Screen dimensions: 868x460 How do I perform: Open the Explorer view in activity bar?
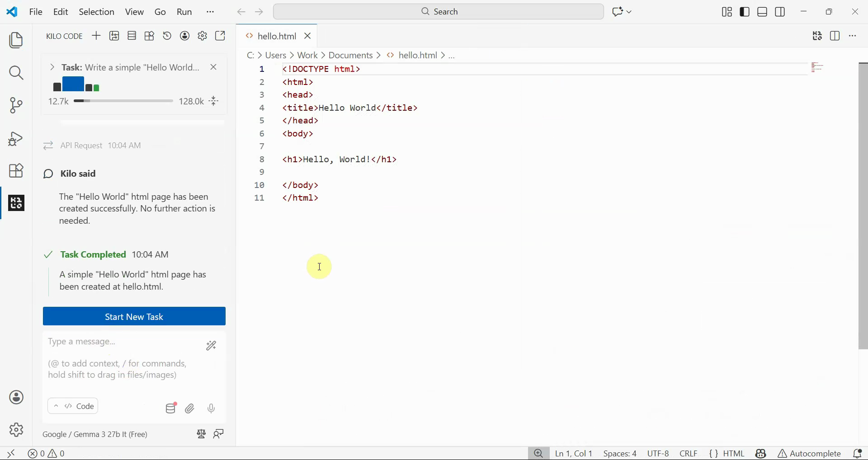point(16,41)
